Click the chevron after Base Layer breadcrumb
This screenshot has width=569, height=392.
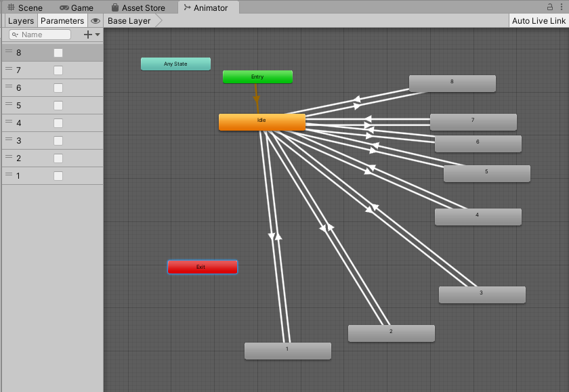coord(158,20)
